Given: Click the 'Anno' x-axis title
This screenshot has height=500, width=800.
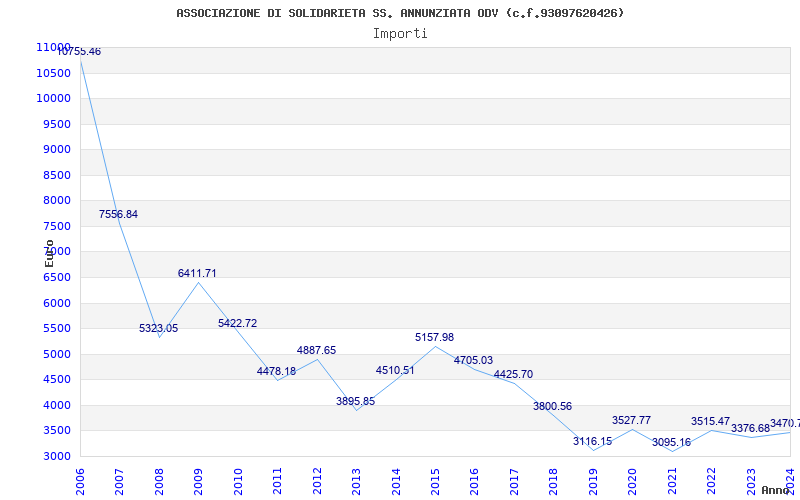Looking at the screenshot, I should click(776, 490).
